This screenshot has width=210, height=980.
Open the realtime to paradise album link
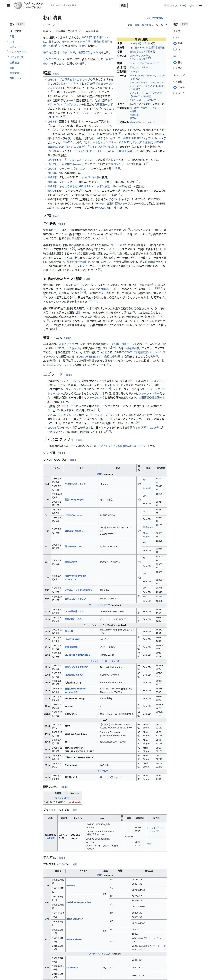click(x=79, y=902)
